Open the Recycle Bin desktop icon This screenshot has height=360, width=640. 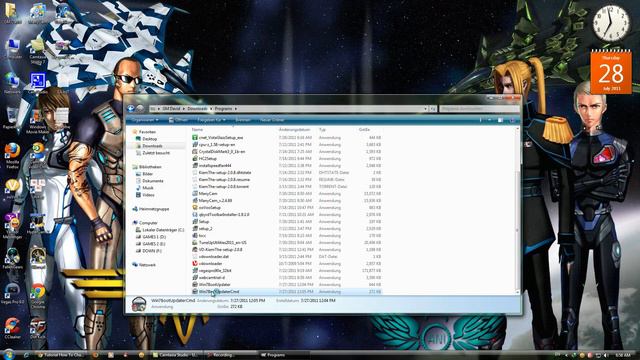pyautogui.click(x=11, y=118)
